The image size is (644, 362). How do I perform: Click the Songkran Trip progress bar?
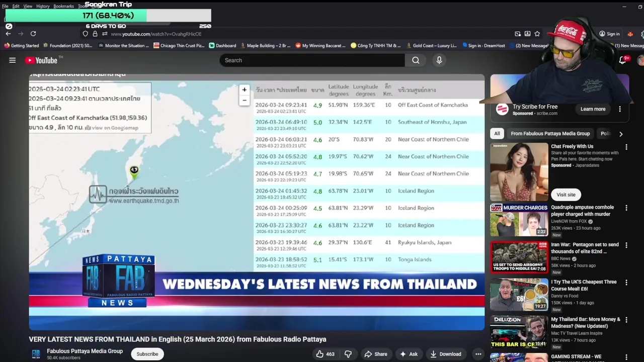pos(108,16)
